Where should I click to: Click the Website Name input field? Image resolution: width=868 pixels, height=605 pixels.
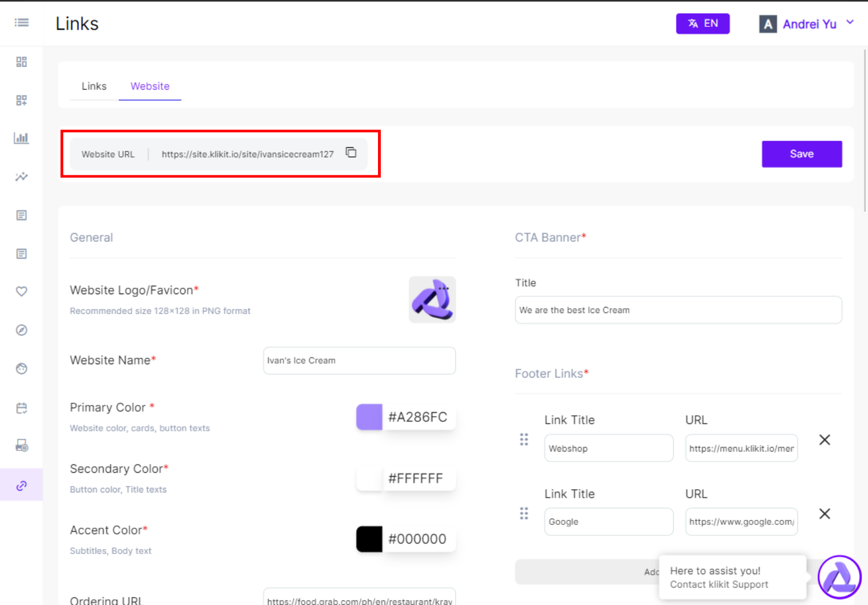[x=360, y=361]
